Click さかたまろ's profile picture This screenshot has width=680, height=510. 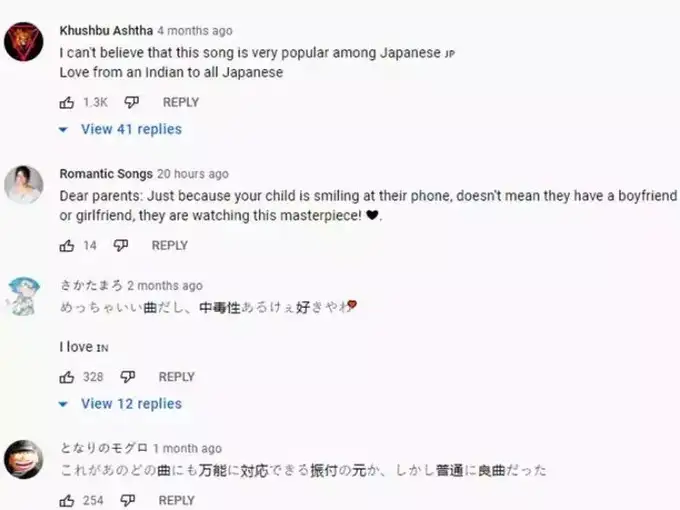(x=24, y=296)
